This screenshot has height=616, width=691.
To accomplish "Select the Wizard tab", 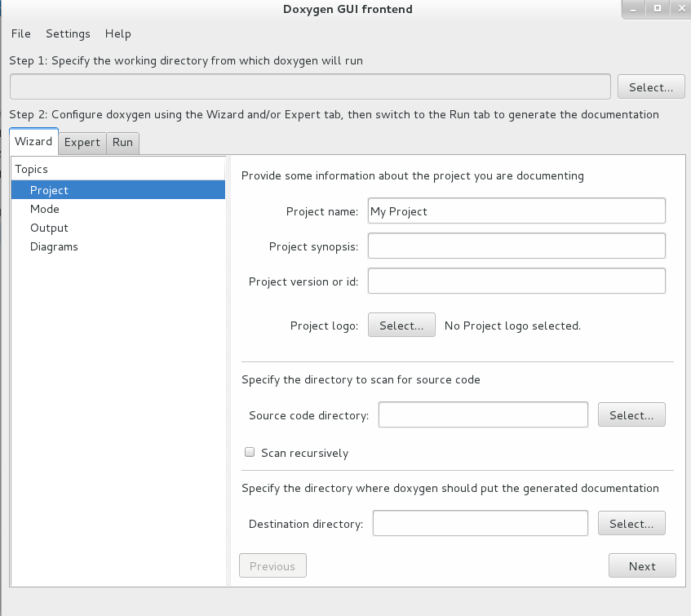I will [x=33, y=141].
